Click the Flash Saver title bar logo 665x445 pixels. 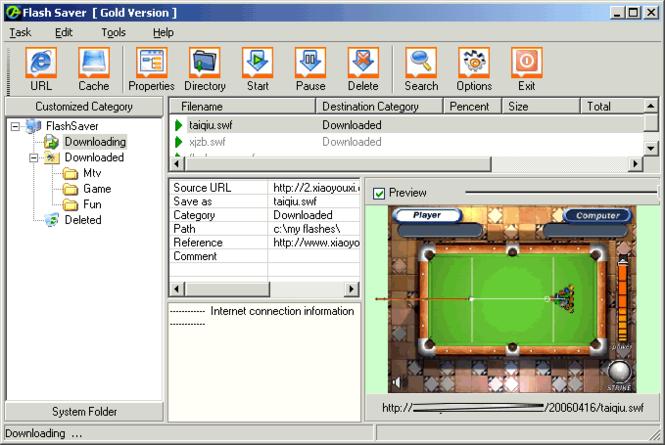pos(13,13)
